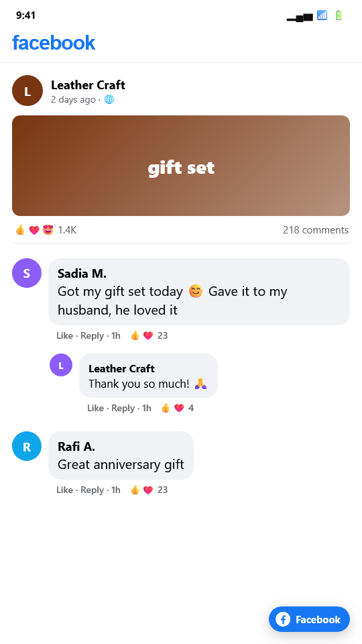This screenshot has width=362, height=644.
Task: View reactions on Rafi A.'s comment
Action: (x=149, y=490)
